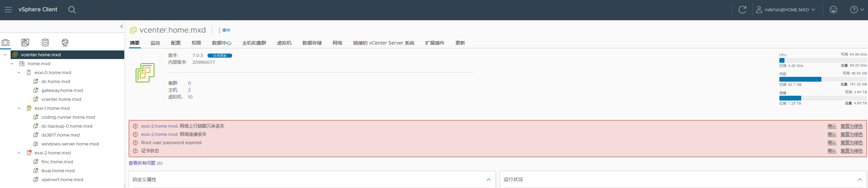
Task: Switch to Networking inventory view
Action: click(x=65, y=43)
